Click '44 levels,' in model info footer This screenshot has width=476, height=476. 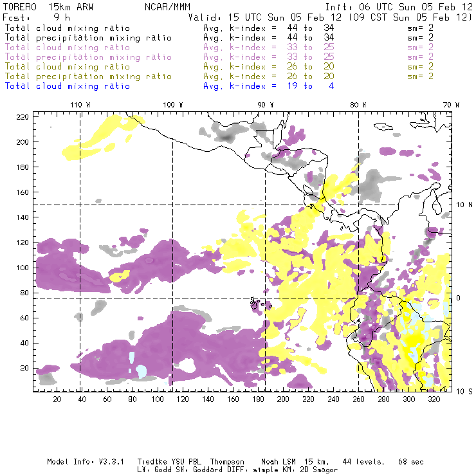363,462
